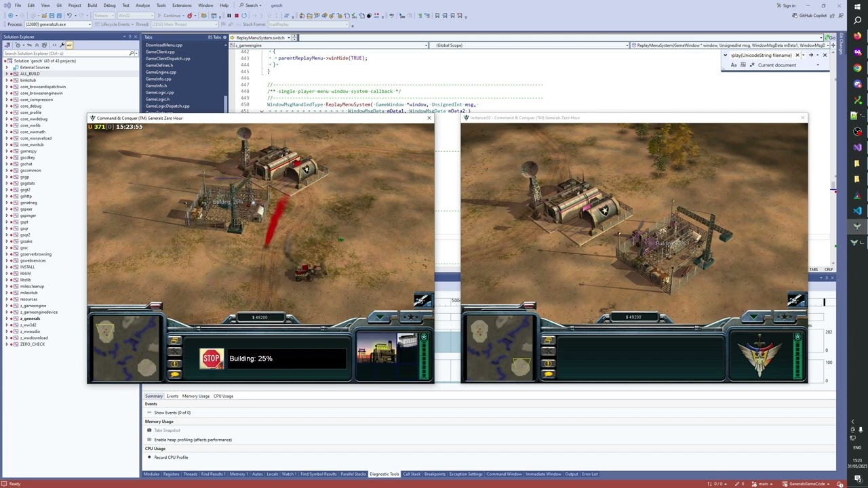This screenshot has height=488, width=868.
Task: Open Solution Explorer properties wrench icon
Action: pyautogui.click(x=62, y=45)
